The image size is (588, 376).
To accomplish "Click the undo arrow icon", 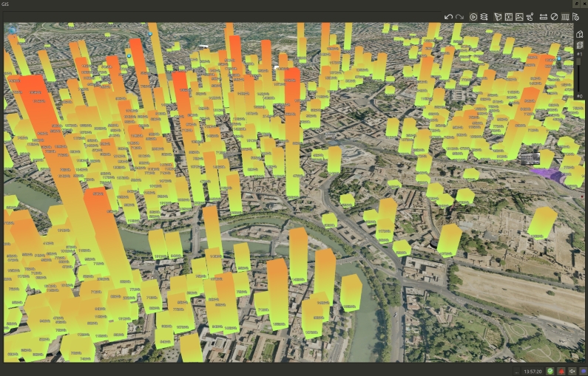I will (448, 17).
